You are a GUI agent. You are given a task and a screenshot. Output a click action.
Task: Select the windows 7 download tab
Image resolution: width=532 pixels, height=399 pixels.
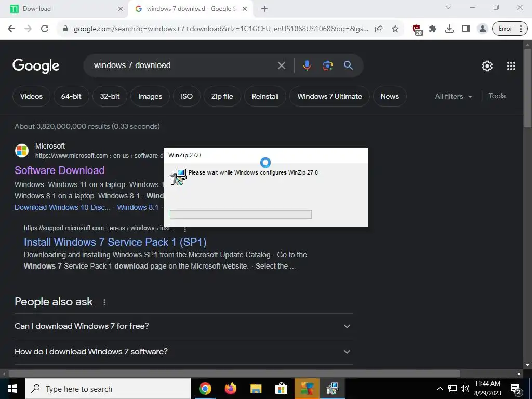point(191,9)
